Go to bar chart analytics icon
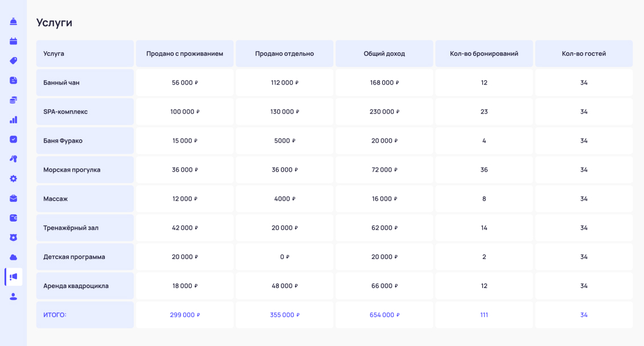The height and width of the screenshot is (346, 644). (x=13, y=120)
